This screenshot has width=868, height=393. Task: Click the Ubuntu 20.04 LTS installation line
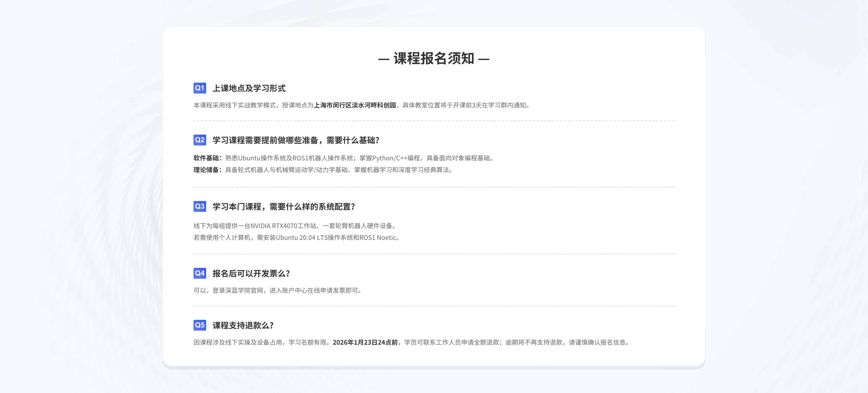297,238
